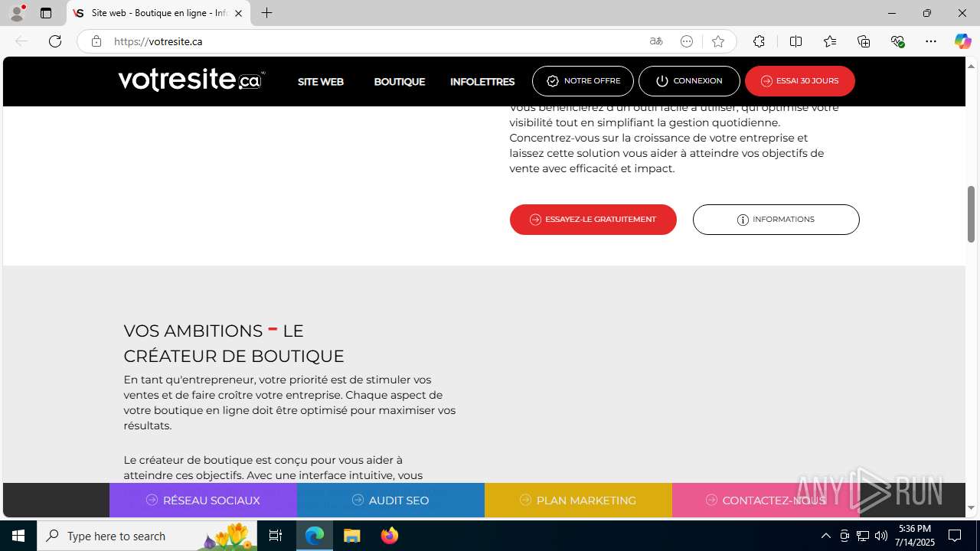Open a new browser tab
Image resolution: width=980 pixels, height=551 pixels.
click(x=266, y=13)
